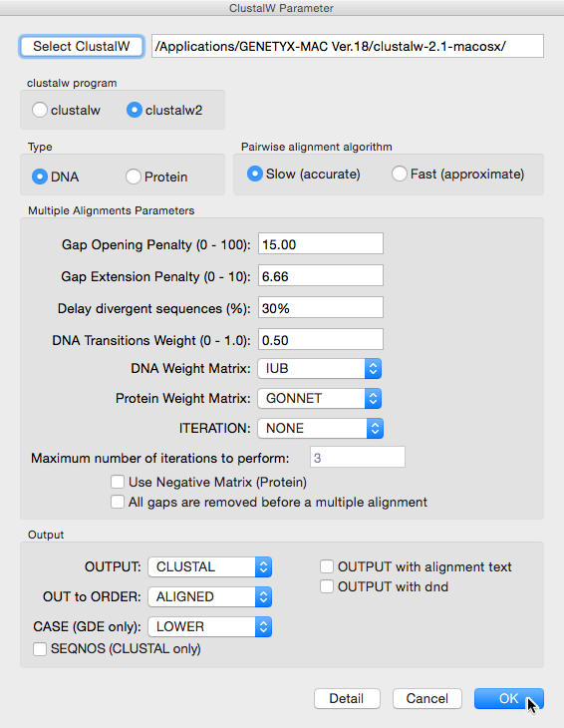Click the Select ClustalW button
This screenshot has width=564, height=728.
81,47
